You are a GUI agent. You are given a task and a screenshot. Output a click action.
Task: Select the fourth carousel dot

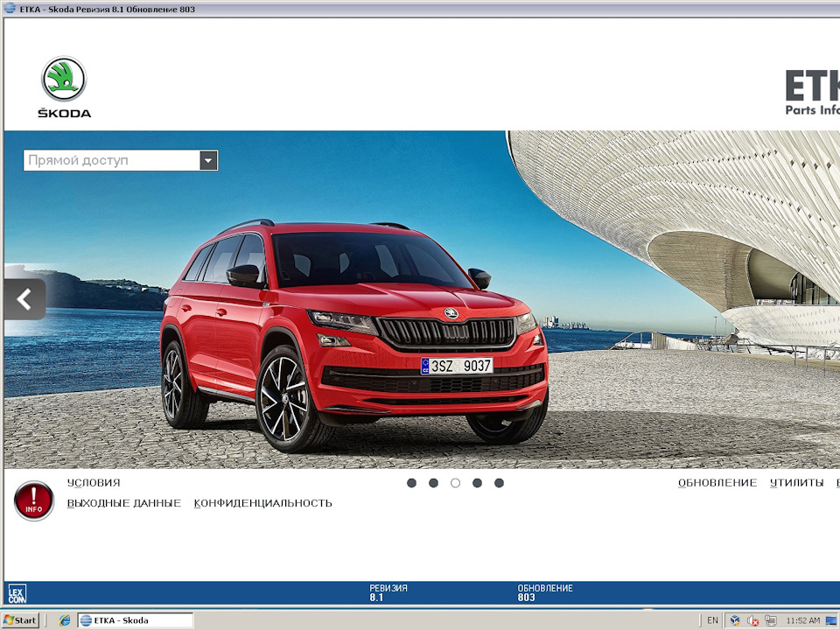tap(477, 483)
